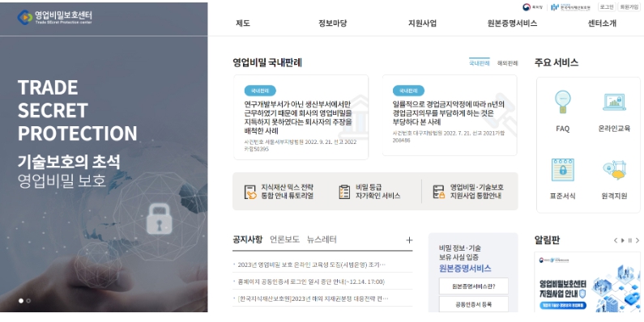The image size is (644, 322).
Task: Select the second hero slide indicator dot
Action: [x=28, y=301]
